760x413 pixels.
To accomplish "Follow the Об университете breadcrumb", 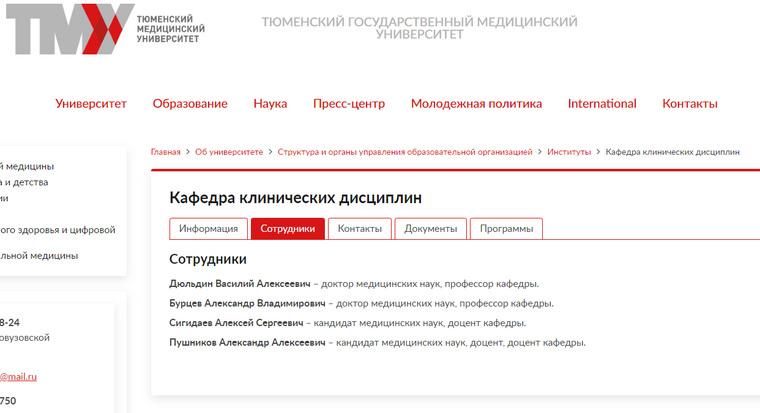I will point(229,152).
